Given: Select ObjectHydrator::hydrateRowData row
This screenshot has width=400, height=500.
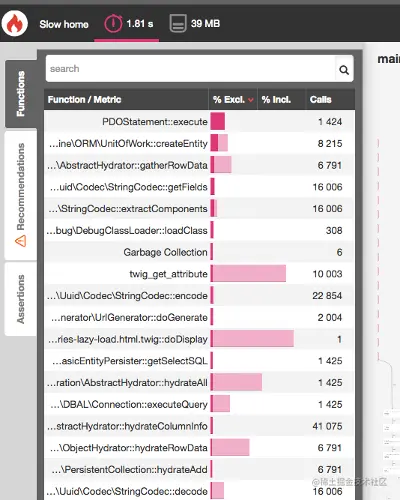Looking at the screenshot, I should point(199,448).
